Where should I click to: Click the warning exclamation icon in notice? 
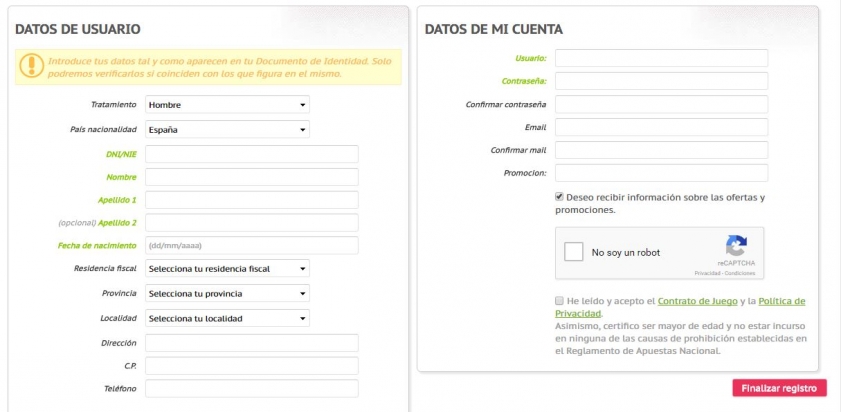[32, 66]
